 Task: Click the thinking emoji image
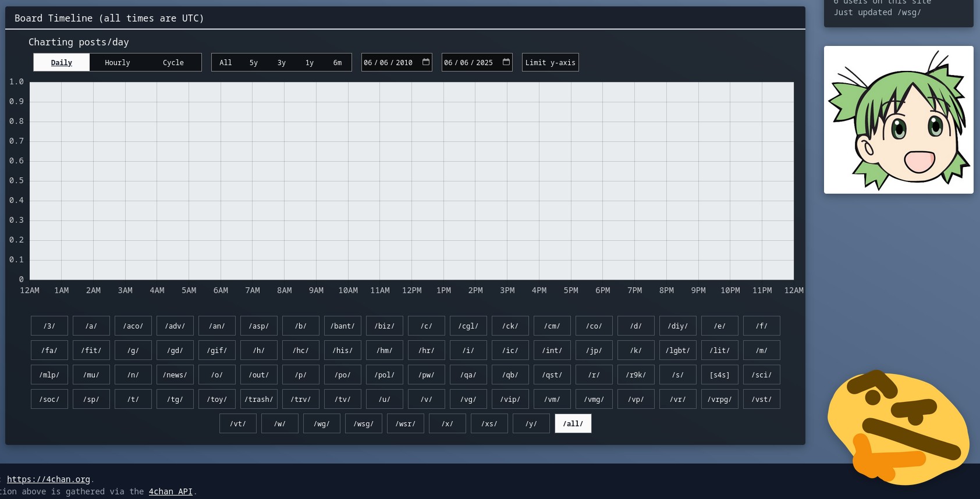point(899,427)
